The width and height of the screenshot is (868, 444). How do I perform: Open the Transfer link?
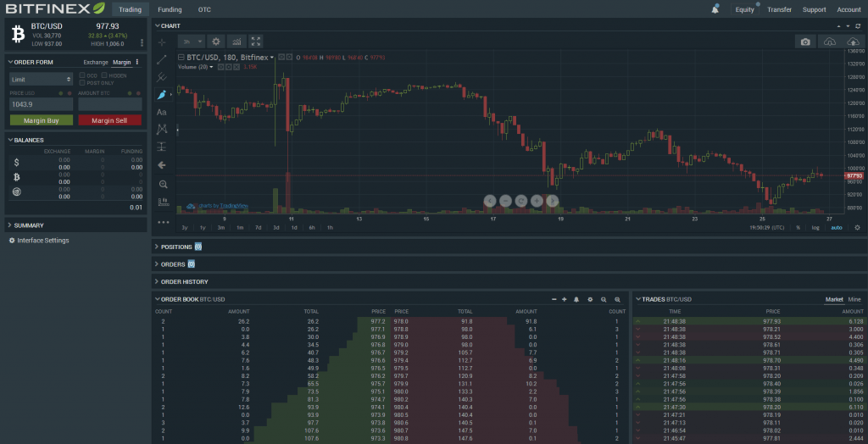[x=780, y=9]
